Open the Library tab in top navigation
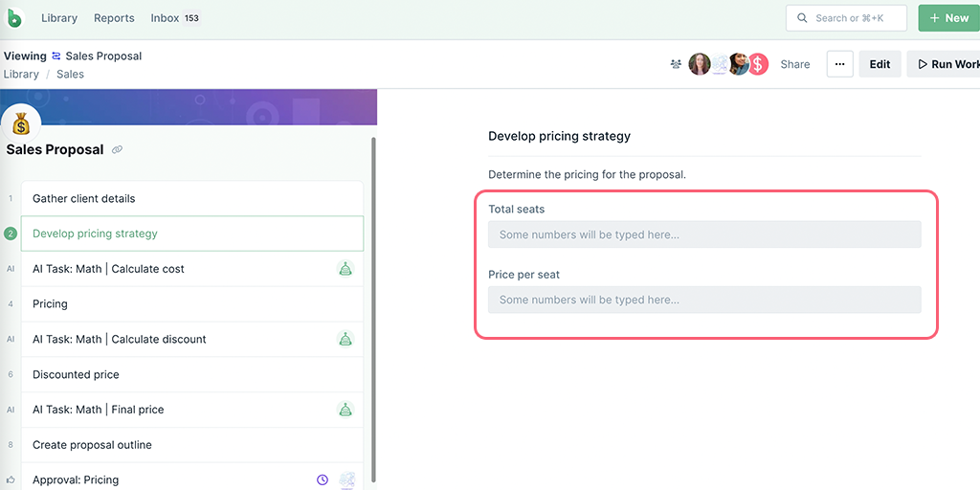Viewport: 980px width, 490px height. (59, 18)
